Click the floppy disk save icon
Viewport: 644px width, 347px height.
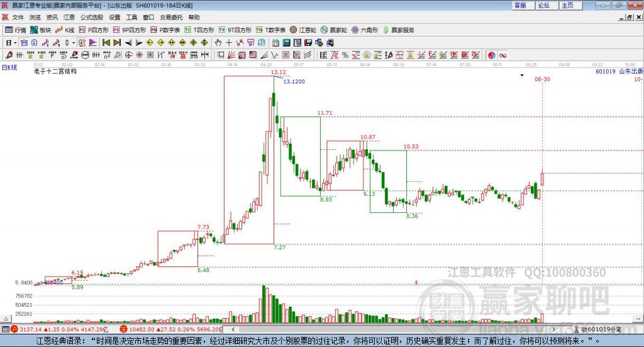(308, 43)
